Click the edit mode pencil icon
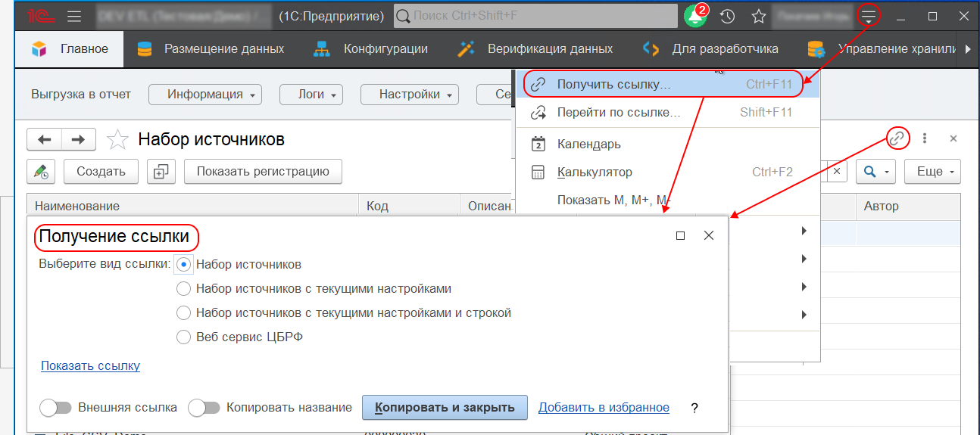Viewport: 980px width, 435px height. click(41, 172)
